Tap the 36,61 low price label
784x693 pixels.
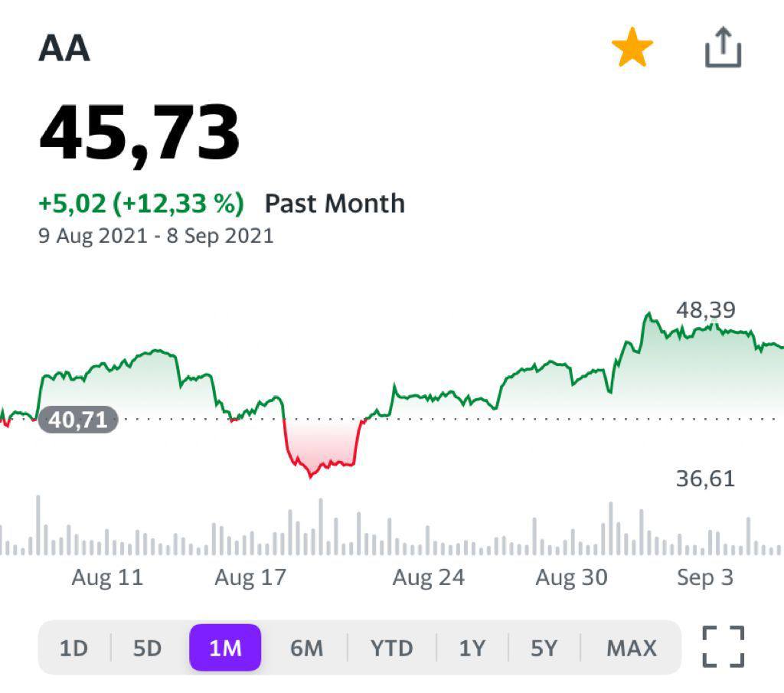705,479
